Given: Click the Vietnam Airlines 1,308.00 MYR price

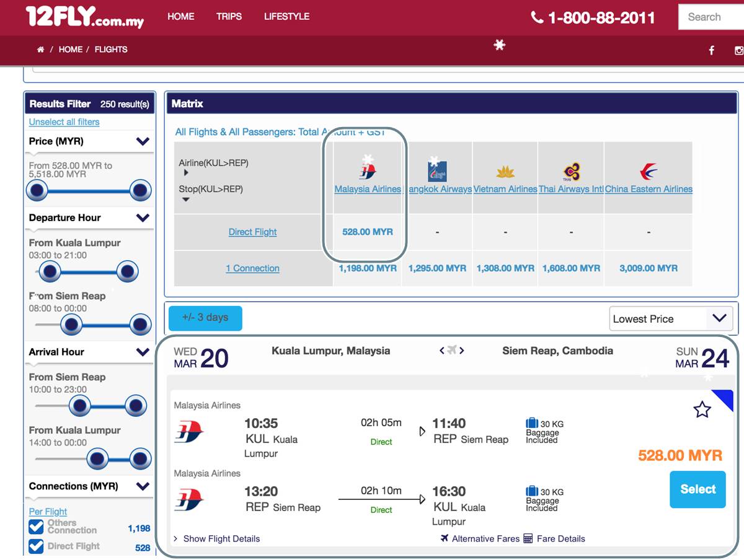Looking at the screenshot, I should 505,268.
